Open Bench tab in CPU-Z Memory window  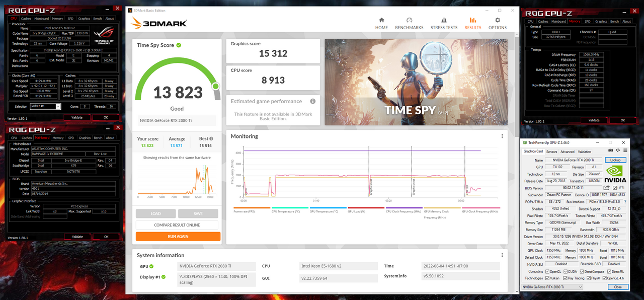(x=614, y=21)
